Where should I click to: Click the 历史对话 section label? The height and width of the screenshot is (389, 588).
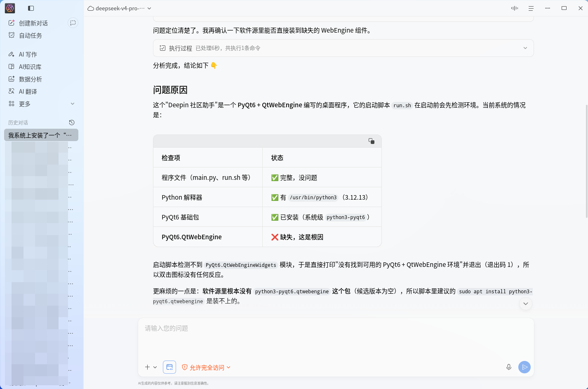[18, 123]
